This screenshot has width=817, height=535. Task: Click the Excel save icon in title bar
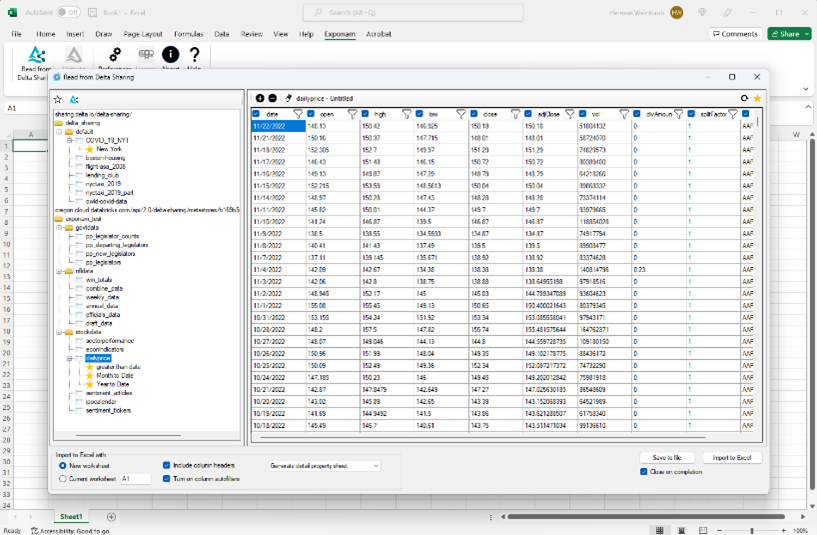[92, 13]
